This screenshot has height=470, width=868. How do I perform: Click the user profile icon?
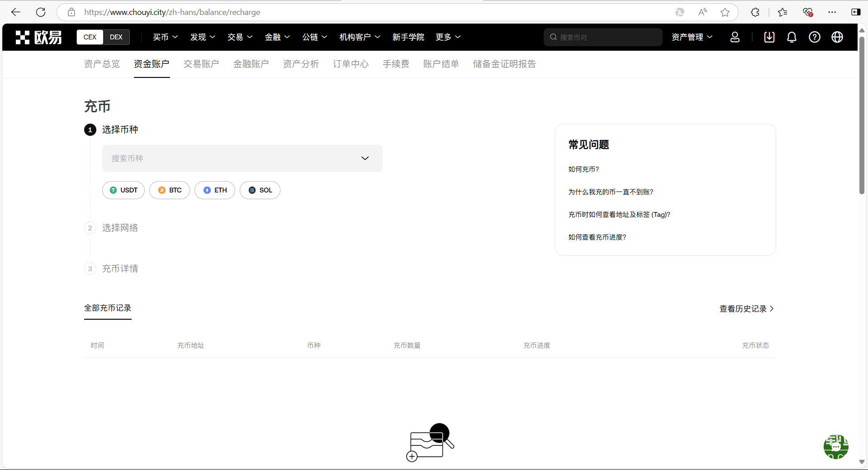(735, 37)
